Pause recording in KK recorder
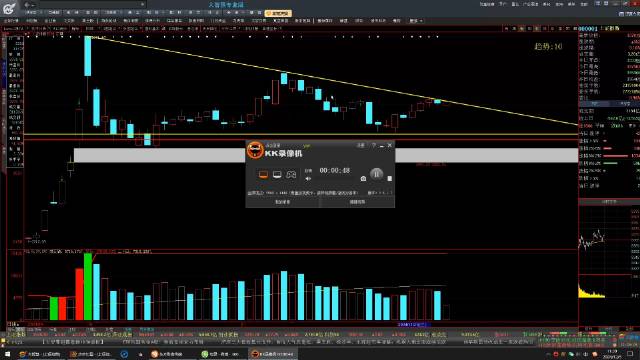Viewport: 640px width, 360px height. (x=376, y=174)
